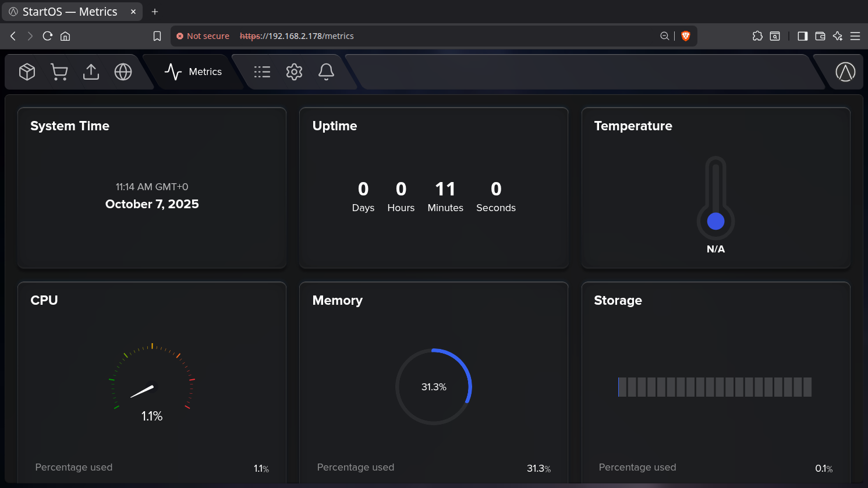Select the StartOS — Metrics browser tab
This screenshot has height=488, width=868.
tap(72, 12)
